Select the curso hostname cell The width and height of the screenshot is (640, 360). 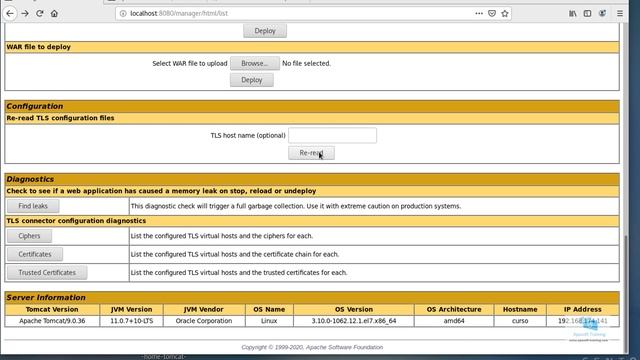520,321
